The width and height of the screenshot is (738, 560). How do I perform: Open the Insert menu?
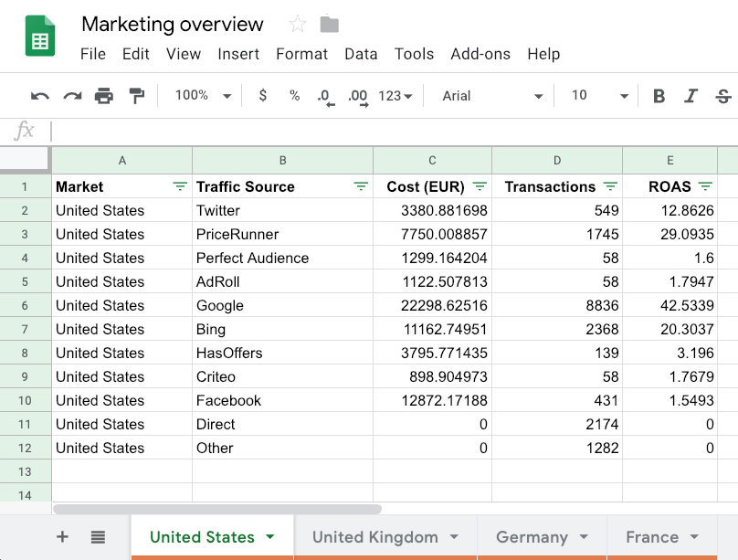(238, 54)
